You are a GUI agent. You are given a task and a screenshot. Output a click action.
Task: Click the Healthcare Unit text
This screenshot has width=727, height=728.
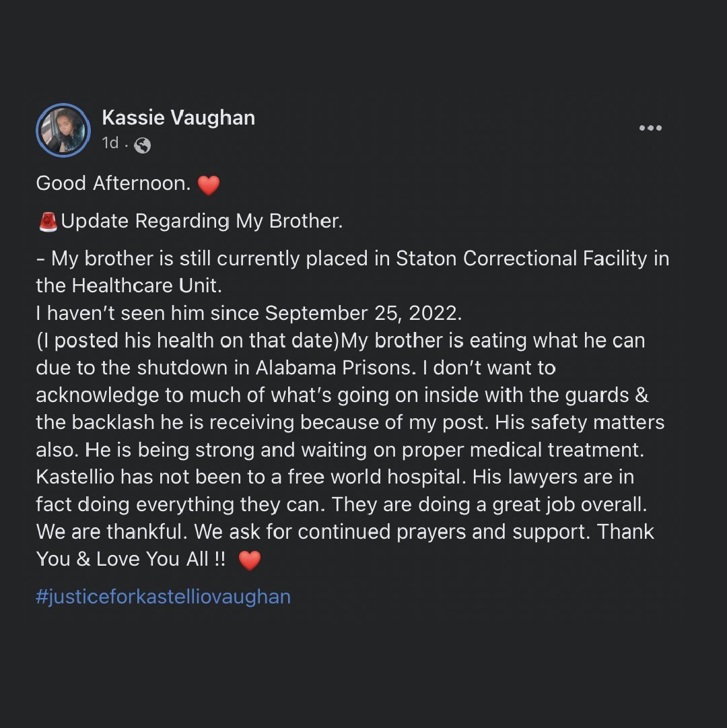click(x=146, y=286)
